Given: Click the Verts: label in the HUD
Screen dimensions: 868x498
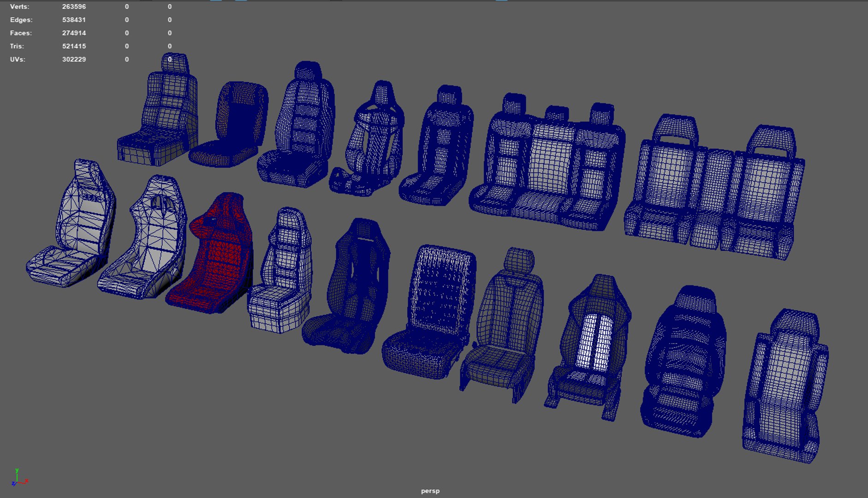Looking at the screenshot, I should tap(19, 7).
